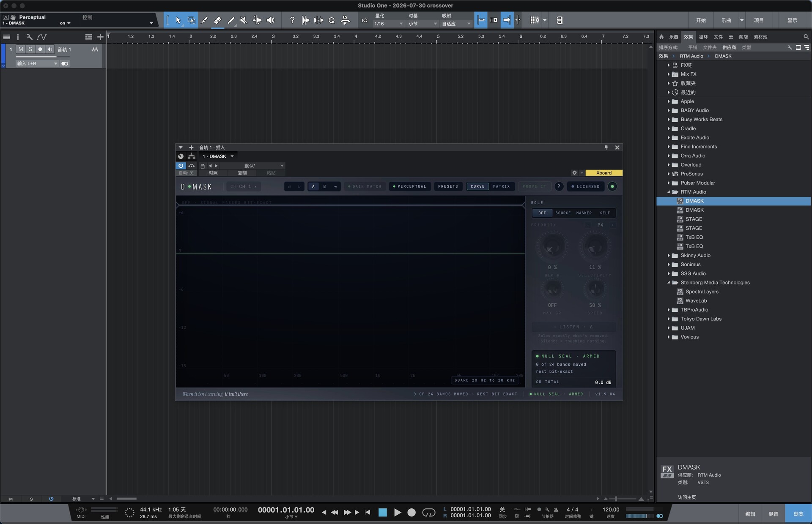Screen dimensions: 812x524
Task: Select the Listen speaker tool
Action: click(271, 20)
